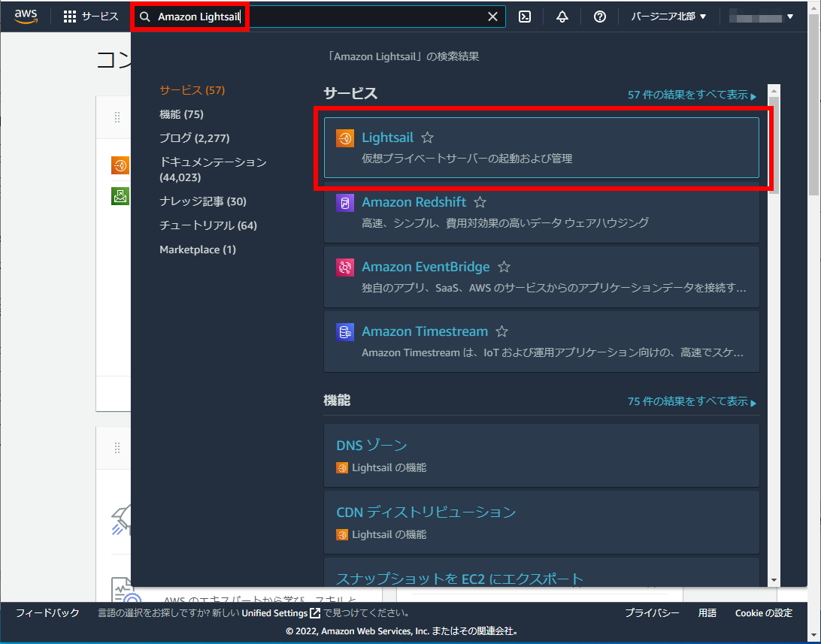Select the ナレッジ記事 (30) filter
821x644 pixels.
(203, 201)
